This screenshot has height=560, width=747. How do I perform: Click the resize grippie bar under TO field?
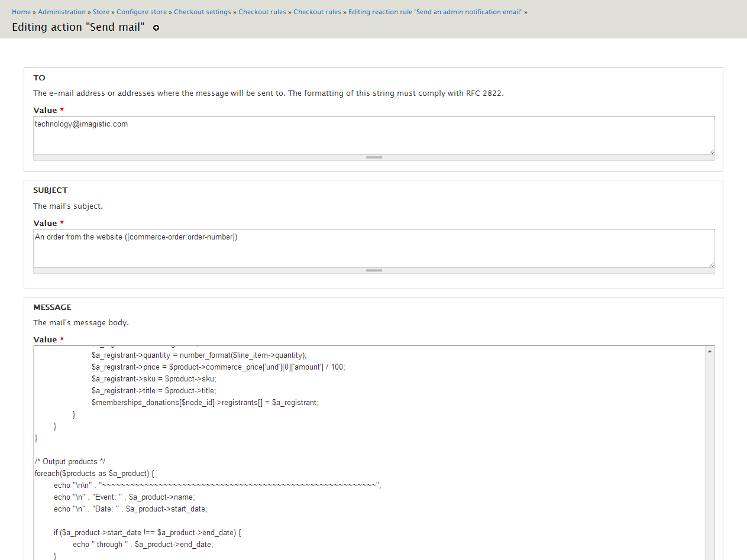click(374, 158)
